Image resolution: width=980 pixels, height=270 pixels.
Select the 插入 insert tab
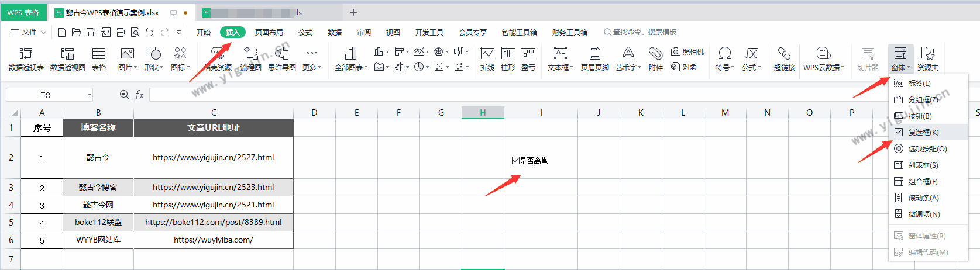pos(233,32)
